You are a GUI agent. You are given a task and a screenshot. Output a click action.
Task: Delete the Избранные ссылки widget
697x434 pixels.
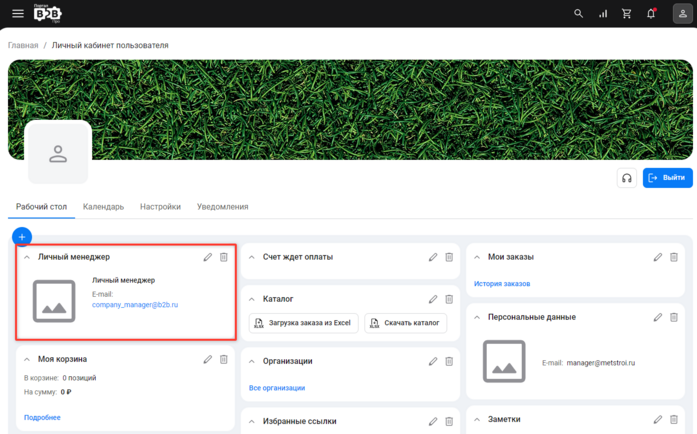pos(449,421)
